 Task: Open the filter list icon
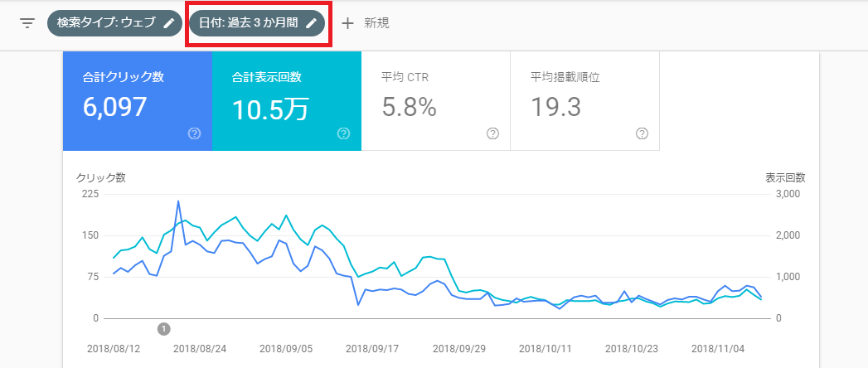coord(27,23)
